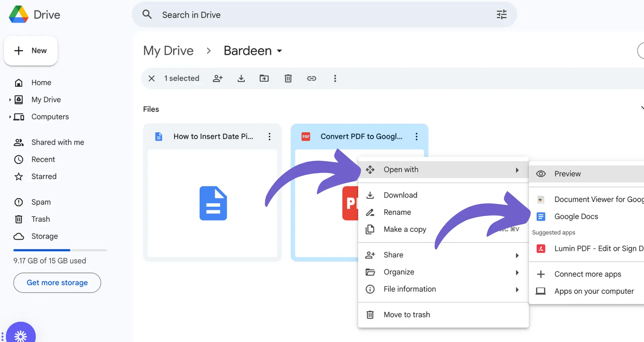Viewport: 644px width, 342px height.
Task: Choose Rename from context menu
Action: tap(443, 212)
